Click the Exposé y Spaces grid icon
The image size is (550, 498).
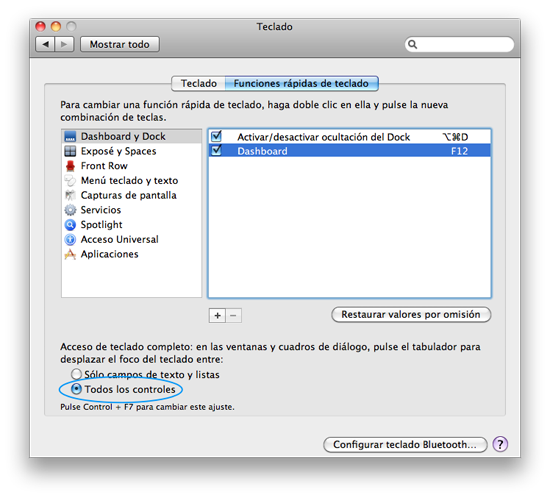[70, 151]
